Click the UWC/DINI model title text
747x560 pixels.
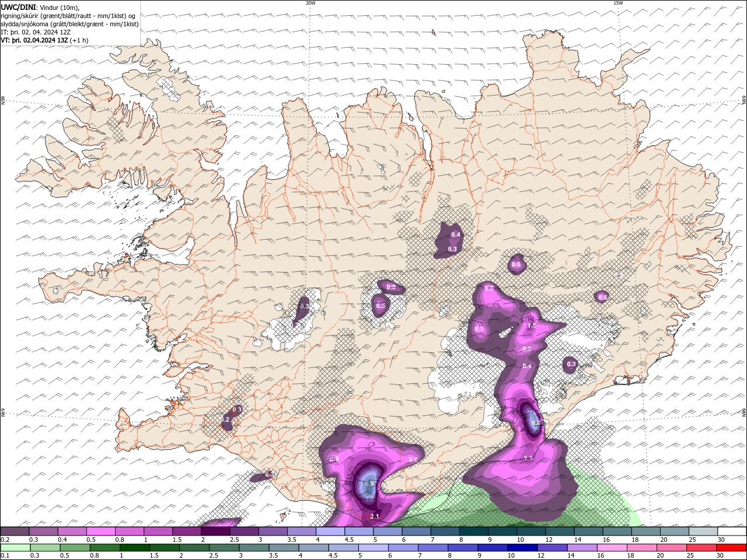18,7
